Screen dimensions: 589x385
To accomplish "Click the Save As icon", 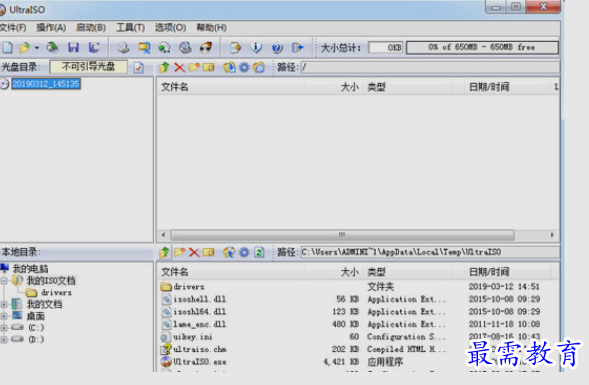I will tap(94, 47).
